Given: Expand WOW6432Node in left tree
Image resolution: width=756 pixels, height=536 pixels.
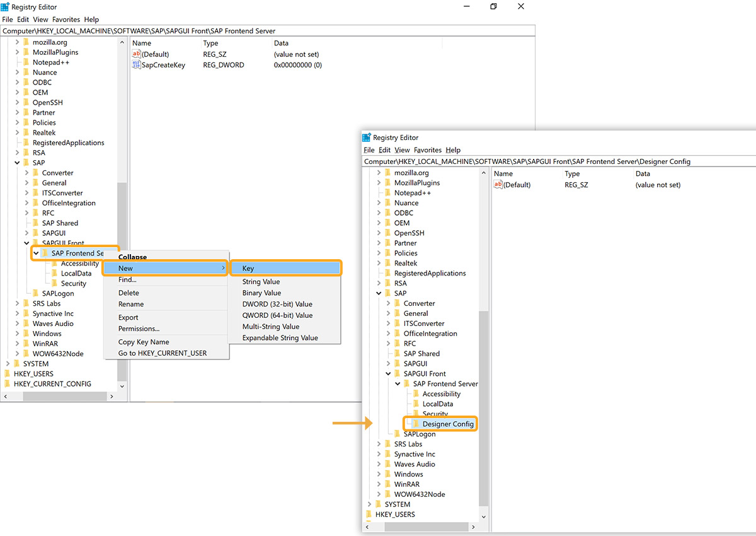Looking at the screenshot, I should click(x=18, y=354).
